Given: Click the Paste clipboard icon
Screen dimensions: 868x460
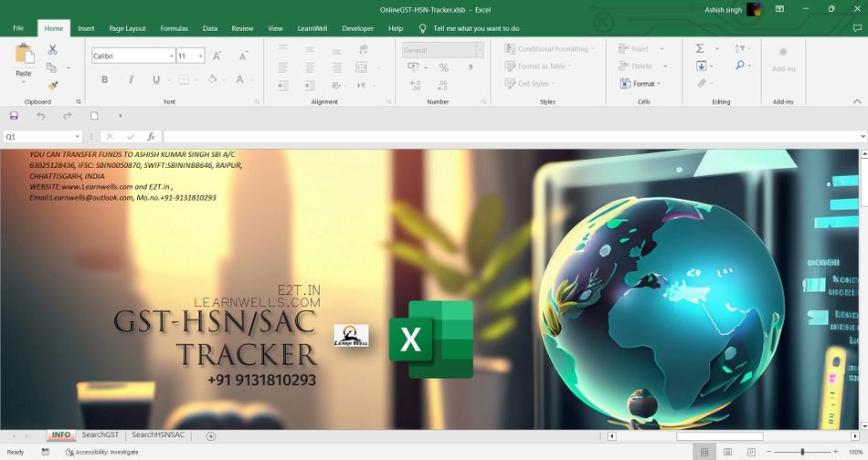Looking at the screenshot, I should (24, 54).
